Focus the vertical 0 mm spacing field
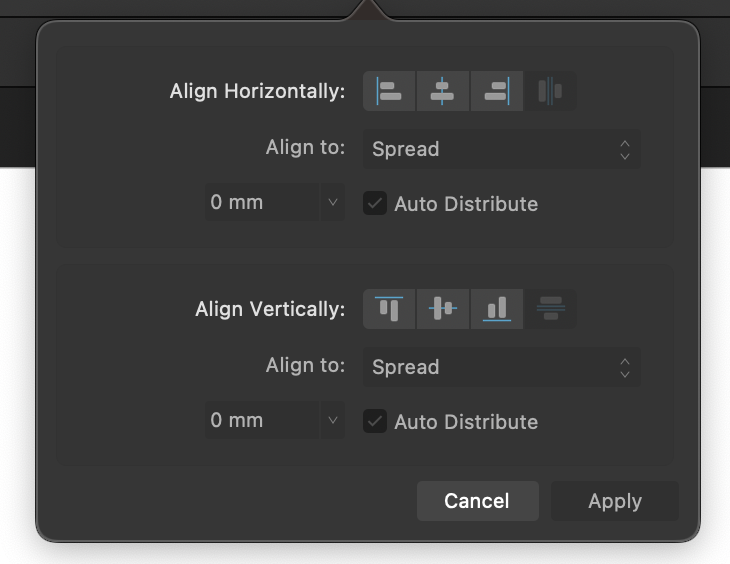The image size is (730, 564). coord(262,420)
